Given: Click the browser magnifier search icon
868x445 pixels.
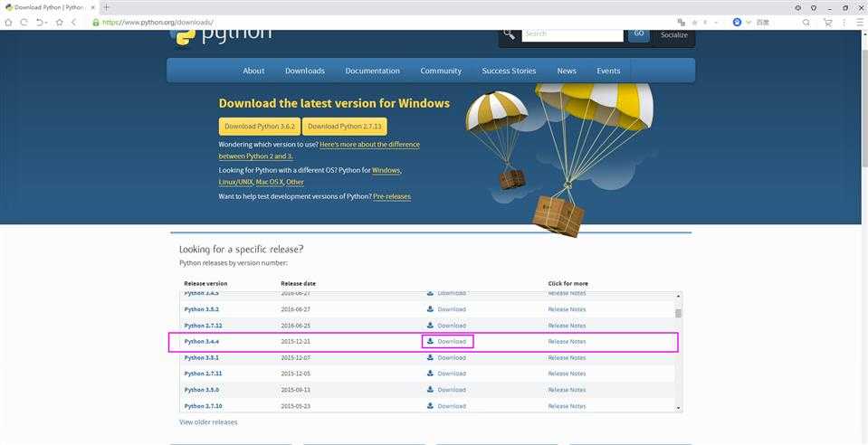Looking at the screenshot, I should point(806,22).
